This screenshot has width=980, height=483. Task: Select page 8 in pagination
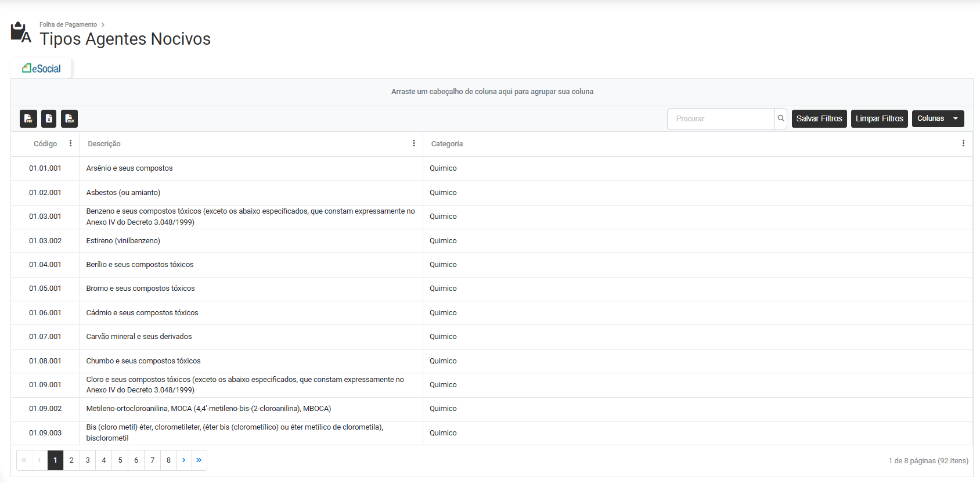(x=169, y=460)
